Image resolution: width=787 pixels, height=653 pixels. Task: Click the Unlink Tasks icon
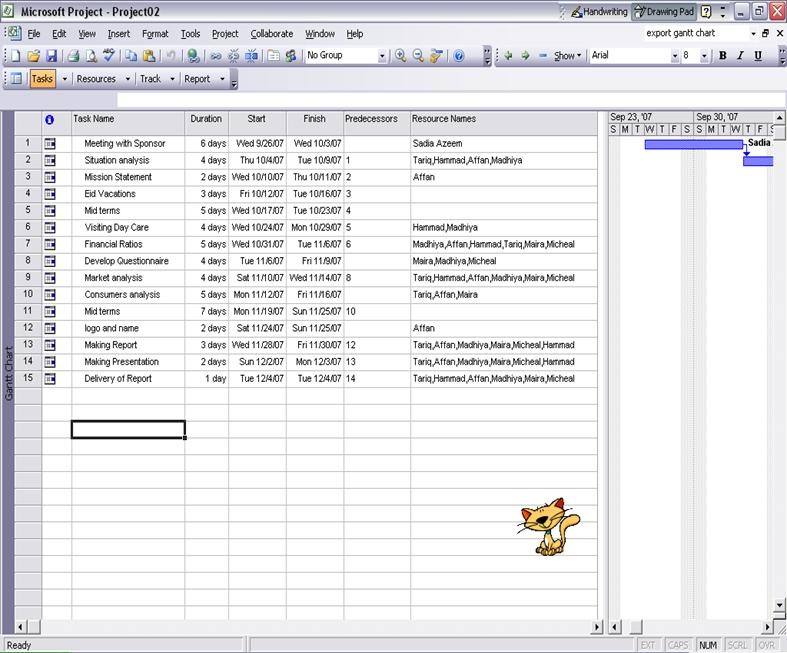click(x=233, y=56)
